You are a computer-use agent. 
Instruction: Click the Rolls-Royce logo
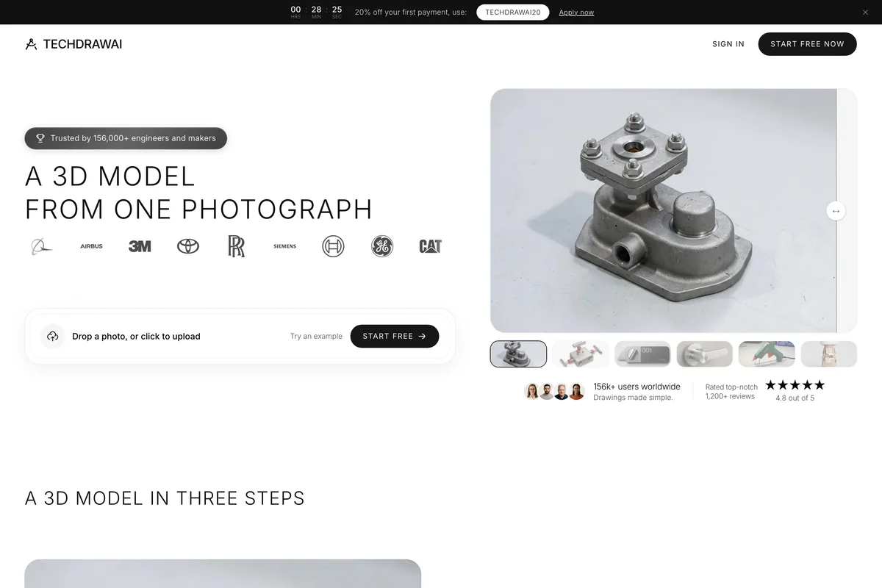236,246
